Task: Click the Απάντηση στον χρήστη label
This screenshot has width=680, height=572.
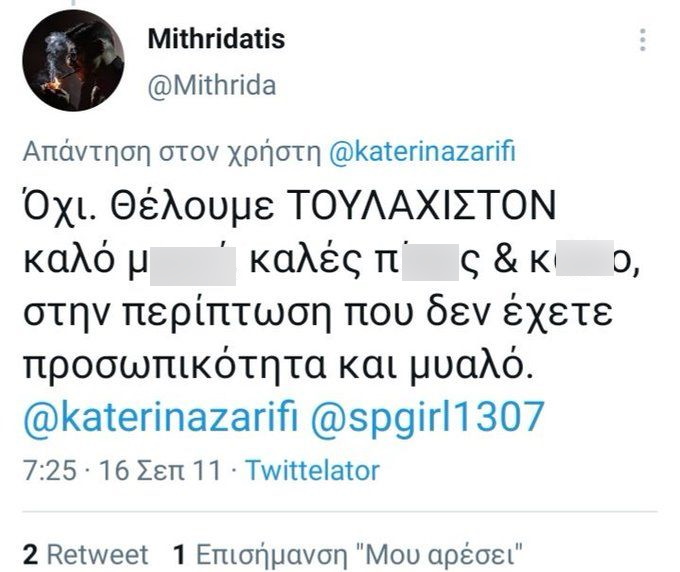Action: 171,152
